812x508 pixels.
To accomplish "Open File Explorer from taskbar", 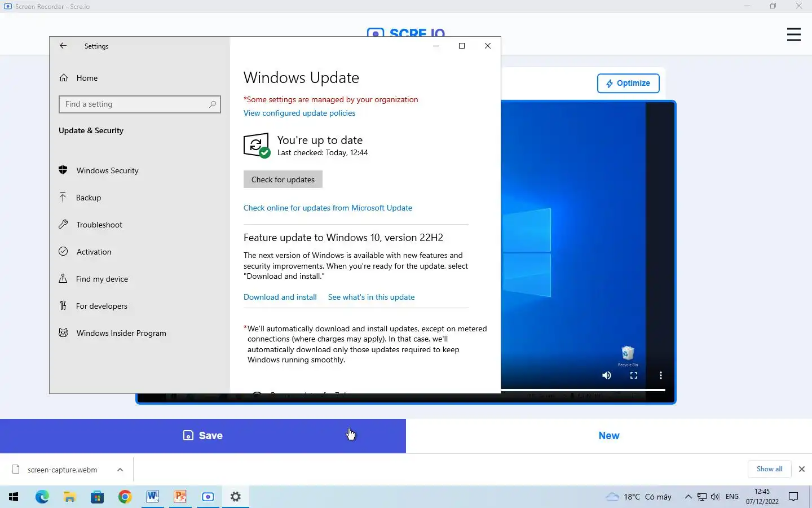I will pyautogui.click(x=70, y=497).
